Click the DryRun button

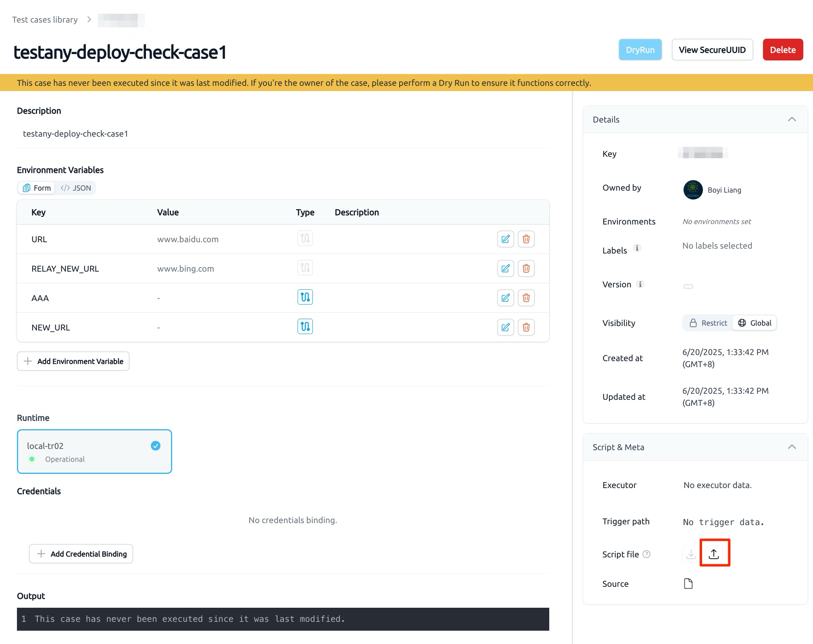[640, 50]
